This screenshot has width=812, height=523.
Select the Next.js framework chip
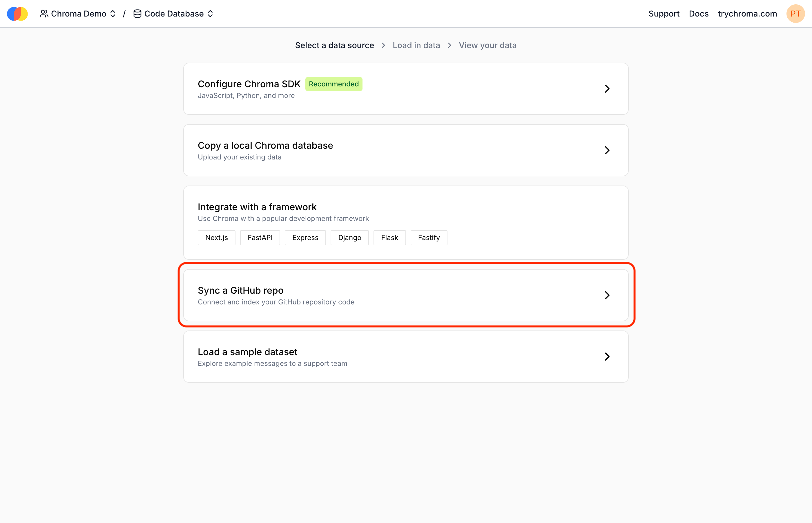(216, 237)
